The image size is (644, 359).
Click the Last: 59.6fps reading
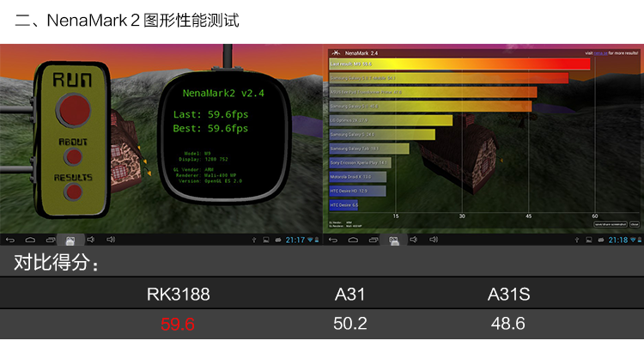(x=210, y=114)
